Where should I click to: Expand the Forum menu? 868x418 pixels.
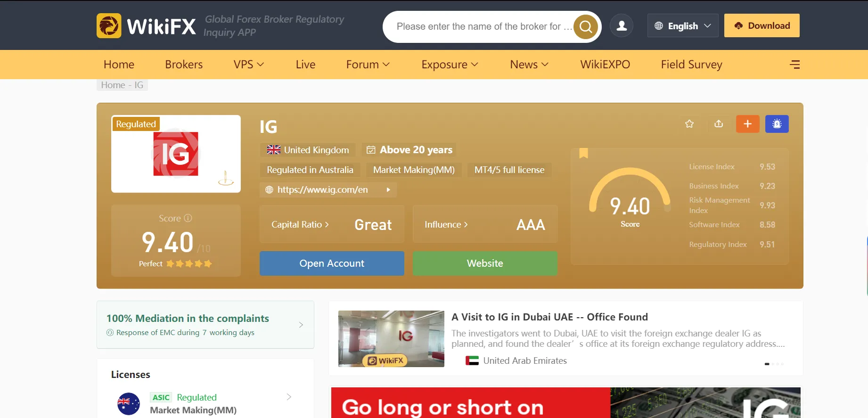pyautogui.click(x=368, y=65)
